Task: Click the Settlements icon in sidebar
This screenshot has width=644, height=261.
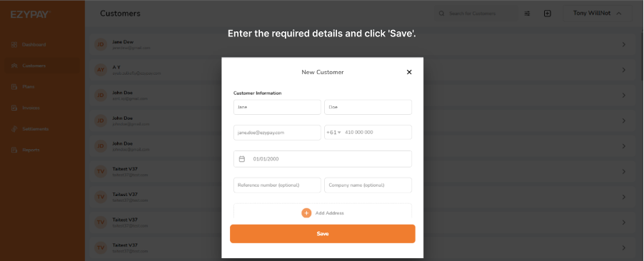Action: (x=14, y=129)
